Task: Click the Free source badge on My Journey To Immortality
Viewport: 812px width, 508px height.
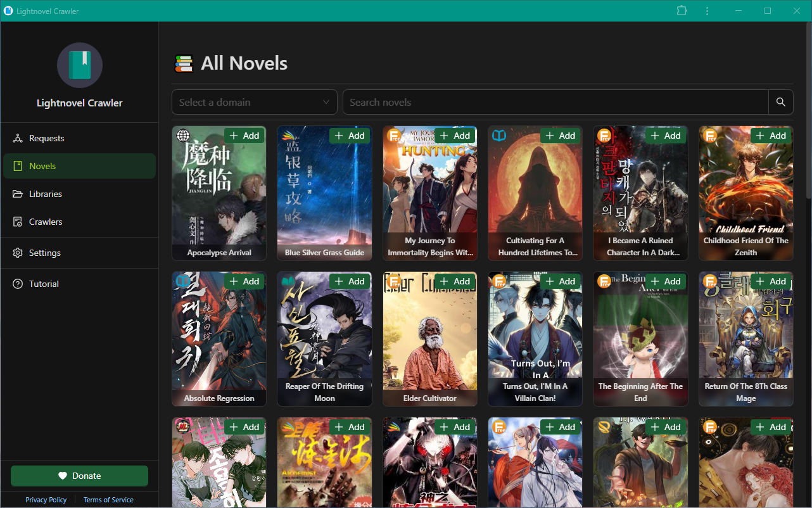Action: point(394,136)
